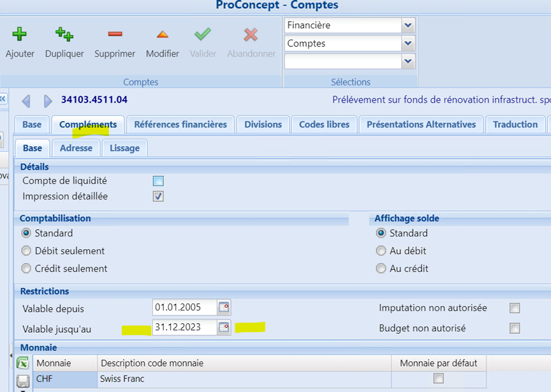This screenshot has height=392, width=551.
Task: Go to previous account with left arrow
Action: pyautogui.click(x=26, y=101)
